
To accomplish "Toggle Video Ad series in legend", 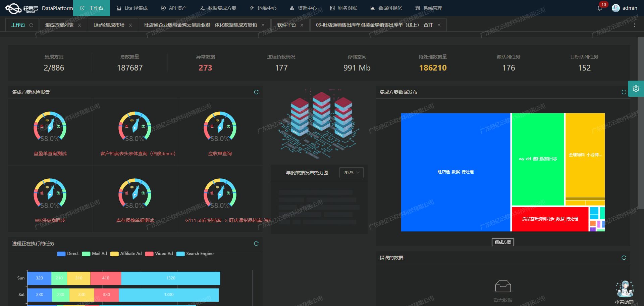I will click(x=159, y=254).
